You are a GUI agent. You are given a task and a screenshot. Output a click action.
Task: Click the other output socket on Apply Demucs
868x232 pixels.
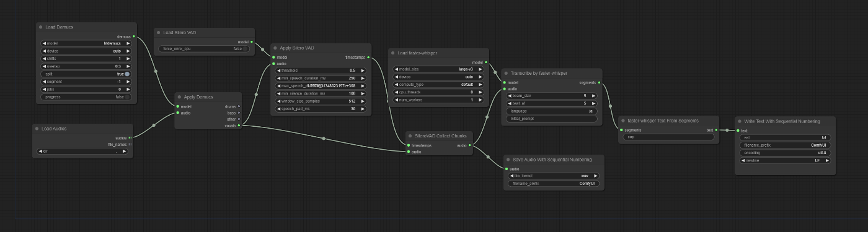click(239, 119)
